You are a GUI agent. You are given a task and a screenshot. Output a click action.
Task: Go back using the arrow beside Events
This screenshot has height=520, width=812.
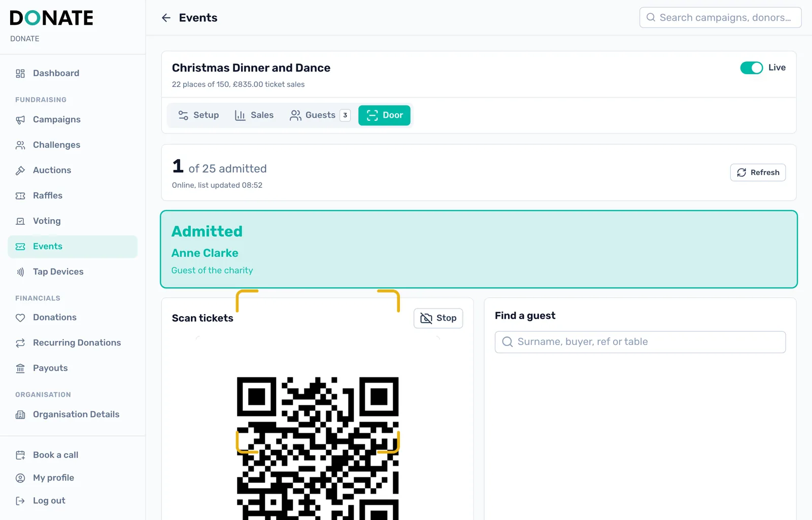pos(166,18)
